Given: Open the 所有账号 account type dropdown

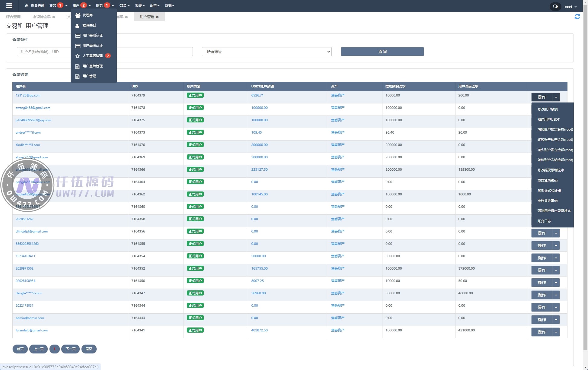Looking at the screenshot, I should click(267, 52).
